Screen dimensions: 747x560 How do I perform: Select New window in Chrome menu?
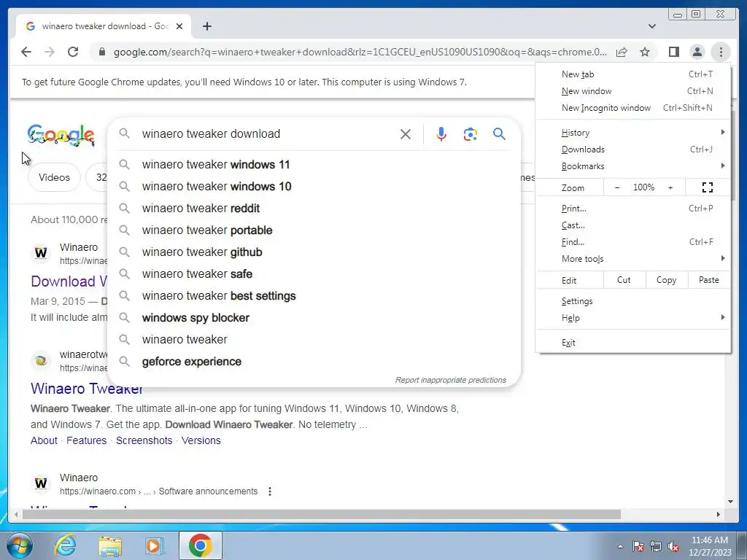point(633,91)
